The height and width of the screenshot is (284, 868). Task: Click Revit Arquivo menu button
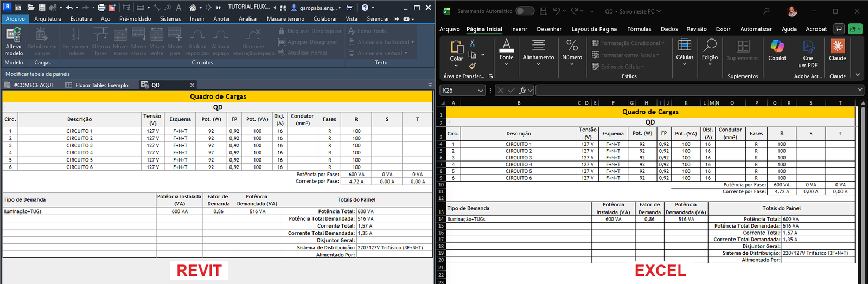coord(15,18)
